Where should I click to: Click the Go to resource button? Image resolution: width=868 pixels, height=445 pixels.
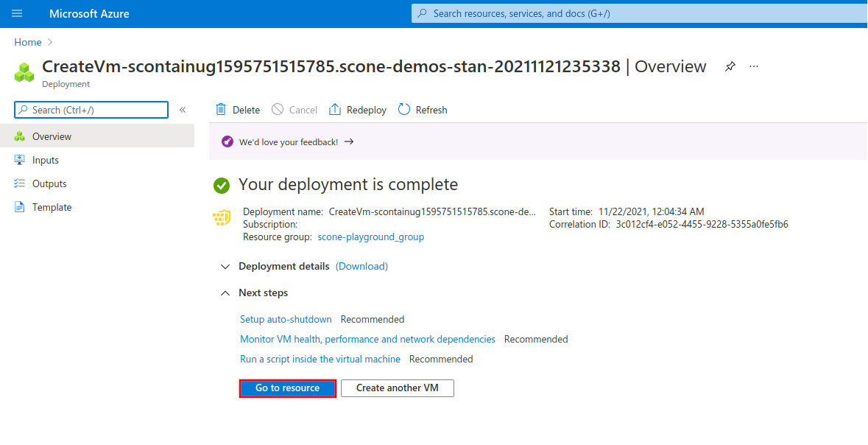coord(287,388)
